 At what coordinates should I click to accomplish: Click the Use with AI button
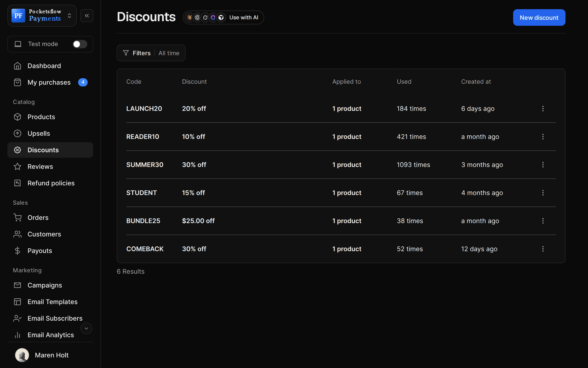click(223, 18)
